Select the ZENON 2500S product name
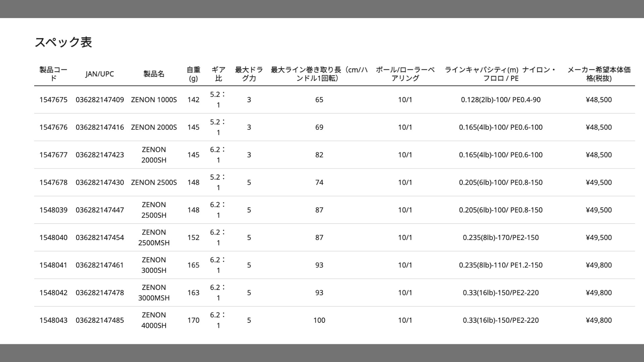The height and width of the screenshot is (362, 644). (154, 182)
